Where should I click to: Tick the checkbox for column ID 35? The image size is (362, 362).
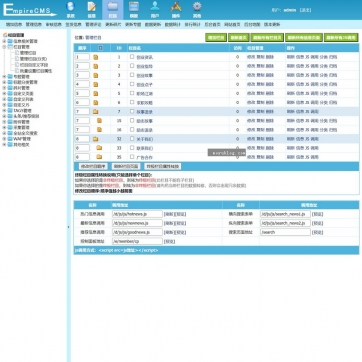(x=132, y=156)
